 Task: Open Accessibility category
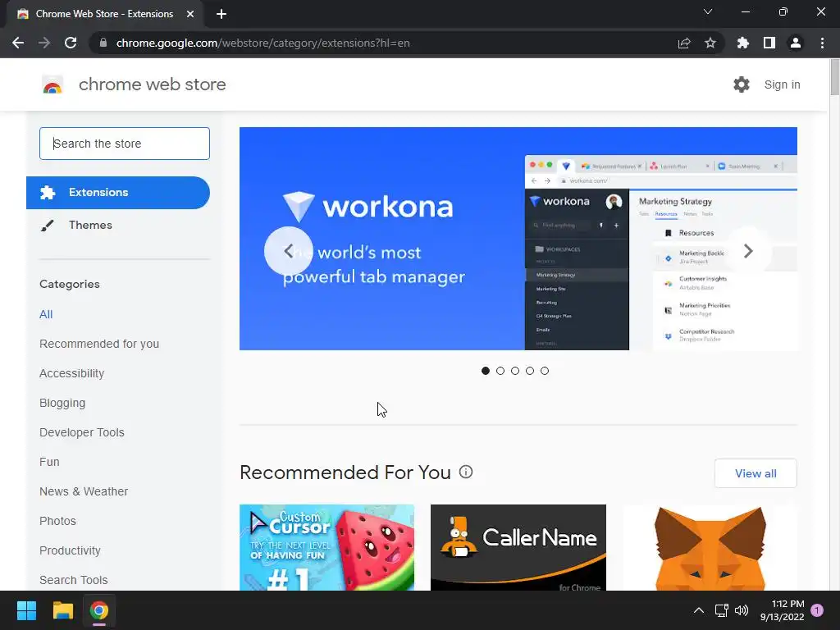(x=72, y=373)
